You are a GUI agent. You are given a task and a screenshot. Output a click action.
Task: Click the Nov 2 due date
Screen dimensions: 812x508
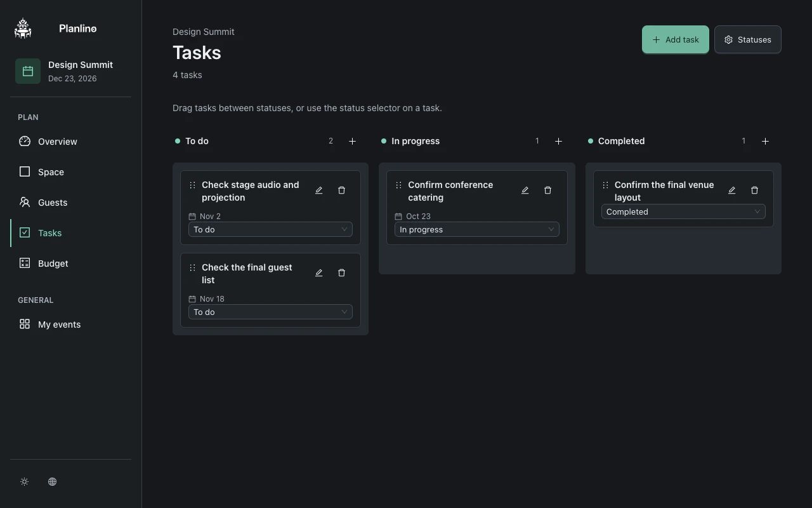[x=210, y=216]
